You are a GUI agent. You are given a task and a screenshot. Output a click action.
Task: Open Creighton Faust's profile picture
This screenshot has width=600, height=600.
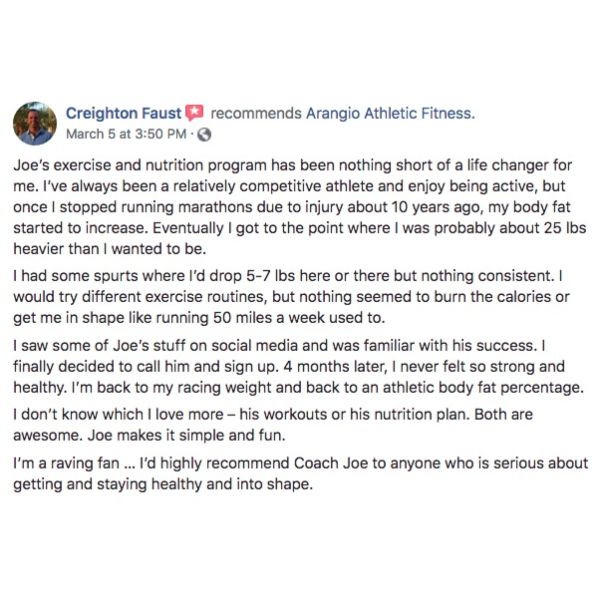(35, 124)
